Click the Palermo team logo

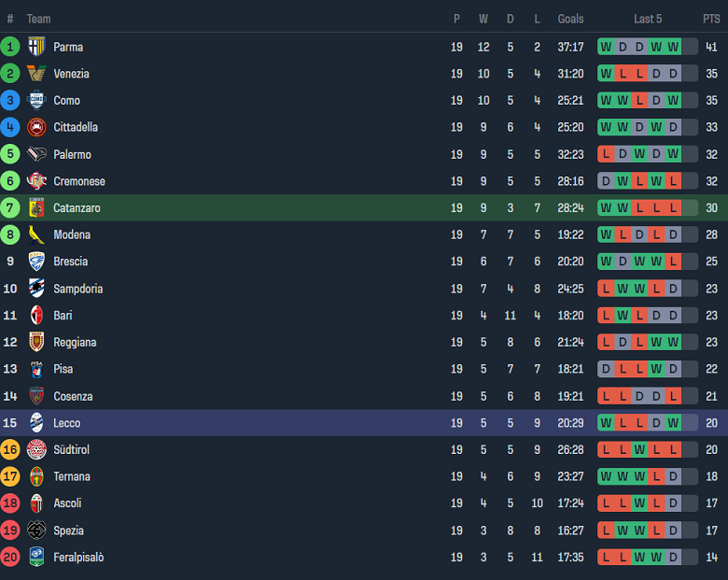[36, 154]
